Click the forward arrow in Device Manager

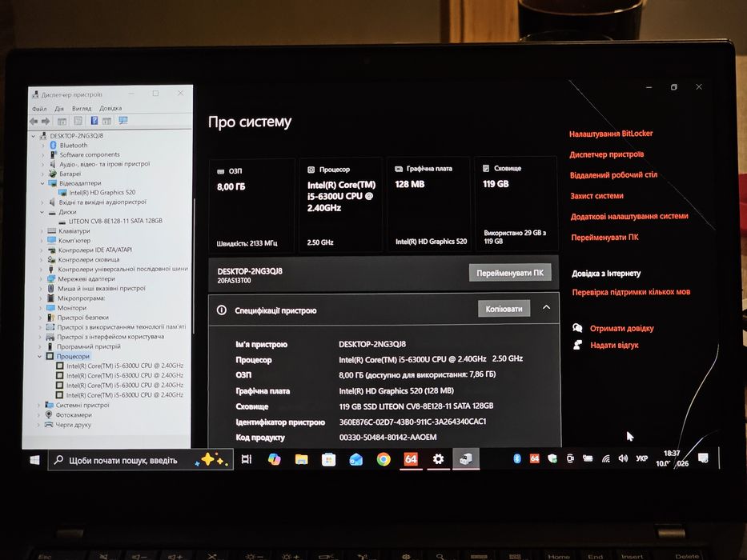[x=46, y=122]
